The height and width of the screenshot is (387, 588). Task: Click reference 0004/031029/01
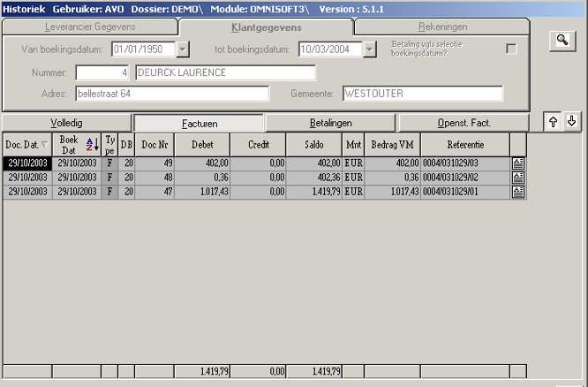coord(465,192)
